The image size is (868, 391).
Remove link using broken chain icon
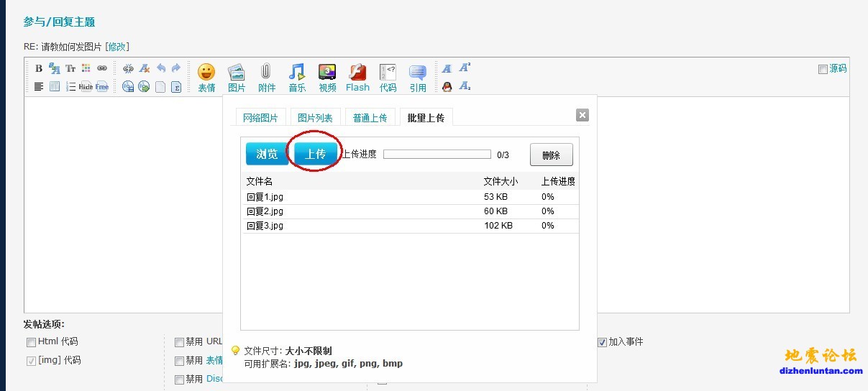[128, 68]
